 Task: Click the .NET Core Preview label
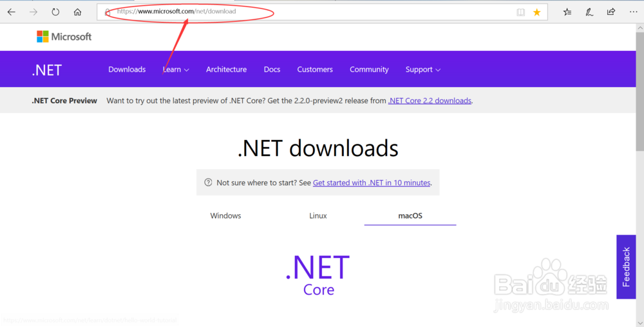click(64, 101)
